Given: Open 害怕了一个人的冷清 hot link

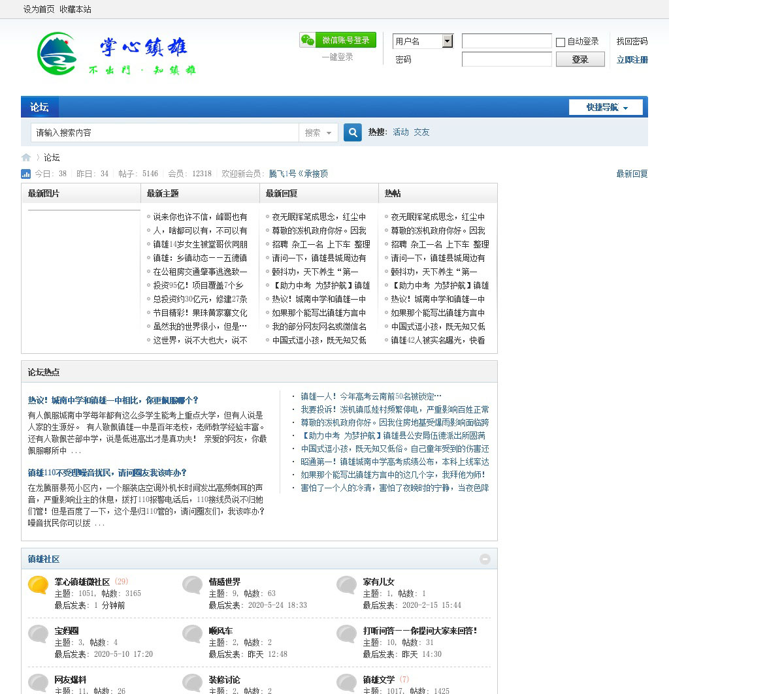Looking at the screenshot, I should point(395,488).
